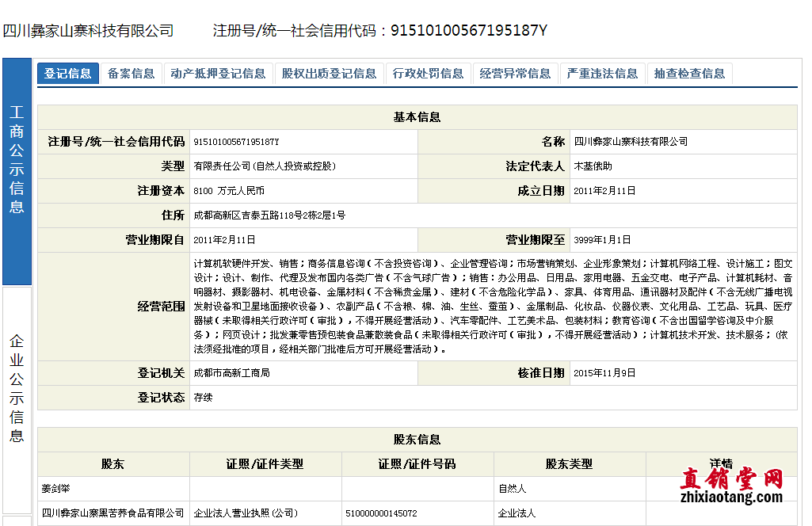
Task: Click shareholder 四川彝家山寨黑苦荞食品有限公司
Action: [112, 513]
